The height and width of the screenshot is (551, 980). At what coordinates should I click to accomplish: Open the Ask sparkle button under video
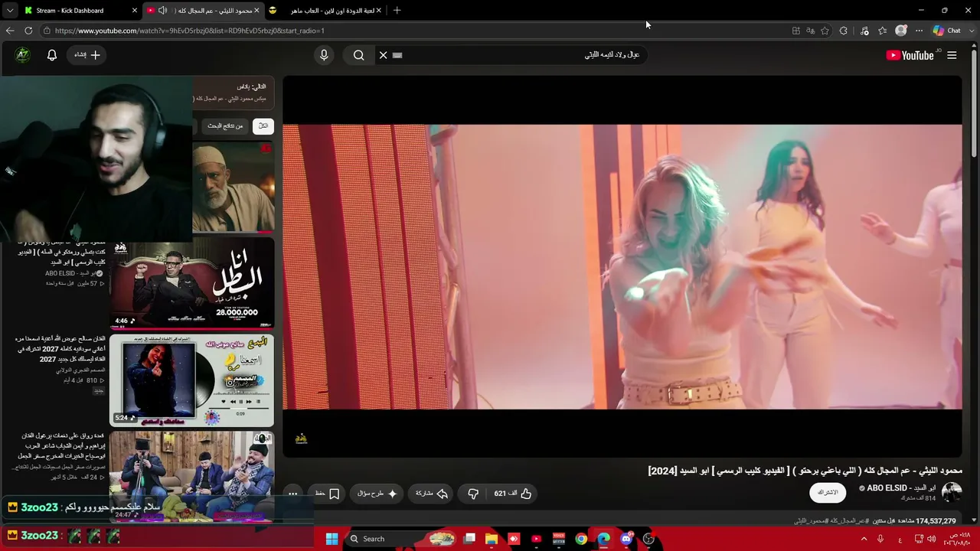click(x=377, y=494)
